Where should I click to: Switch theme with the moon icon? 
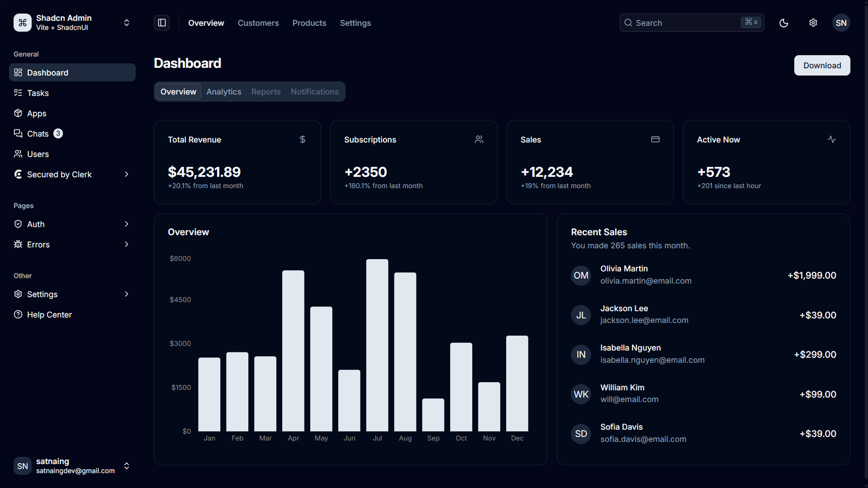pos(783,23)
